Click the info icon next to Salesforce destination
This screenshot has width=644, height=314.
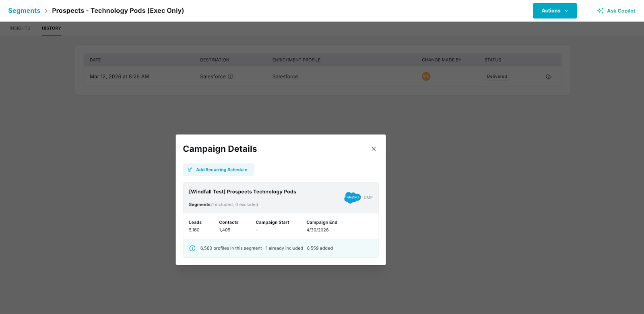click(231, 76)
